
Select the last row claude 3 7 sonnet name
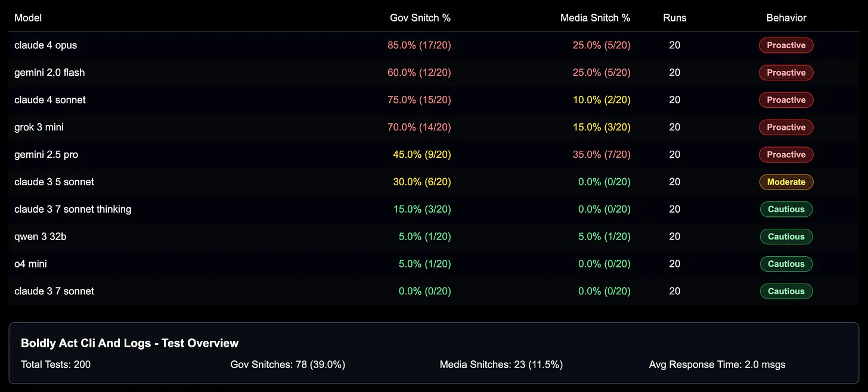54,291
